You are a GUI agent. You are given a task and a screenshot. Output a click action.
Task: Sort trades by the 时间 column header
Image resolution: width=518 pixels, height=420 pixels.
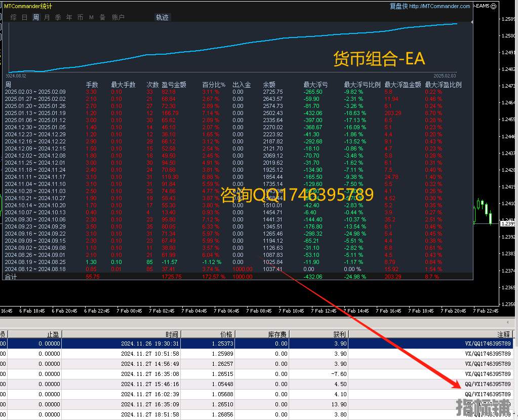pyautogui.click(x=172, y=334)
